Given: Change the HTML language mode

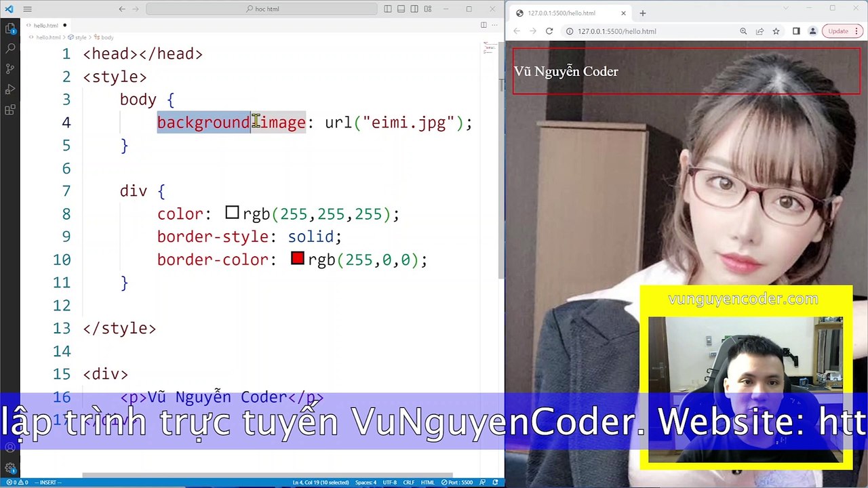Looking at the screenshot, I should pos(427,483).
